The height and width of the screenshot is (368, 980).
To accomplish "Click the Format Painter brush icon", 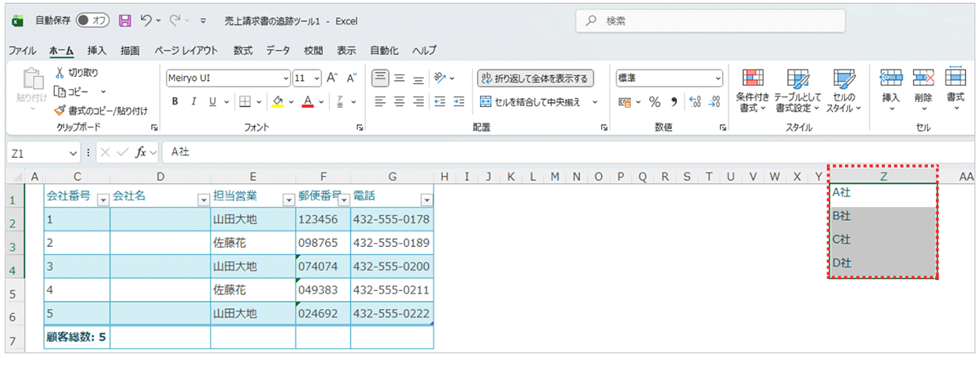I will click(x=59, y=110).
